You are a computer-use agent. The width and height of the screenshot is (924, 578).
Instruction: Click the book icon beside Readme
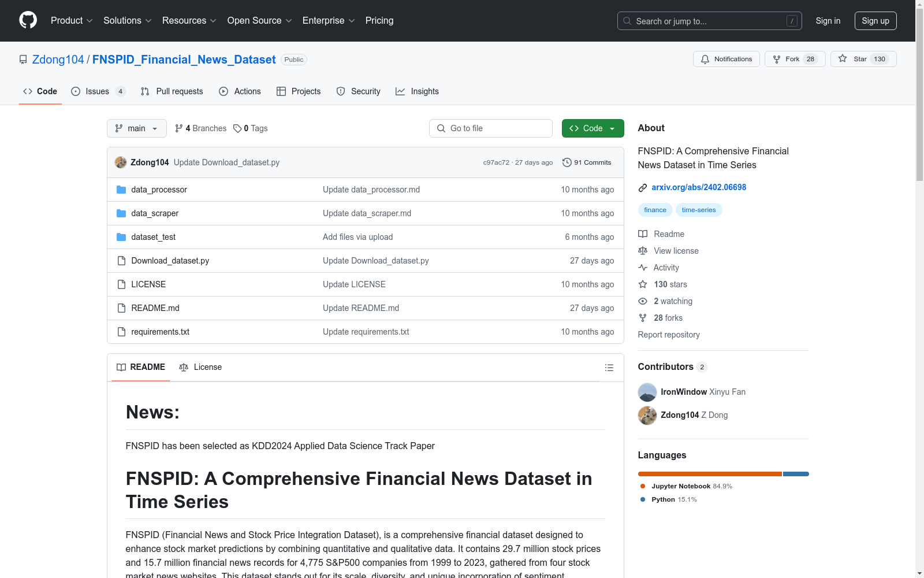pos(643,234)
